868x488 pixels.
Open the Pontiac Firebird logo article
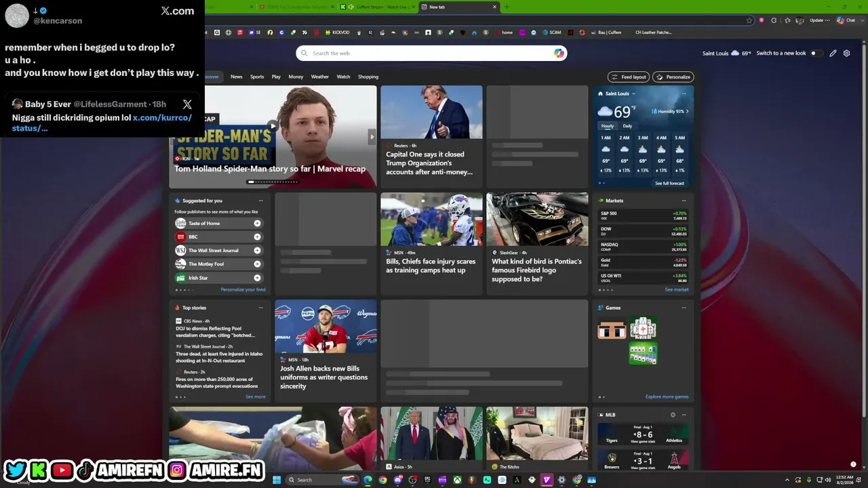click(x=537, y=244)
